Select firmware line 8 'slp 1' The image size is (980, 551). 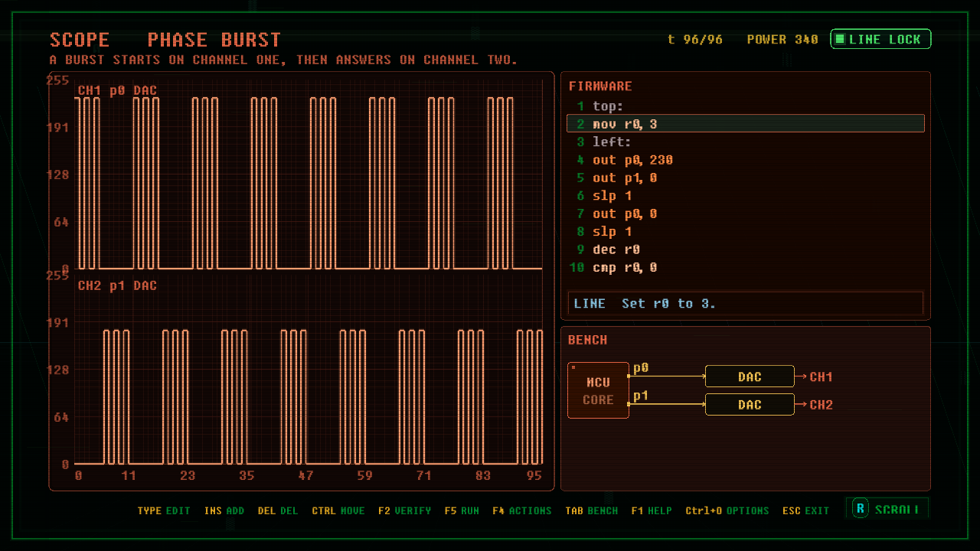(746, 232)
